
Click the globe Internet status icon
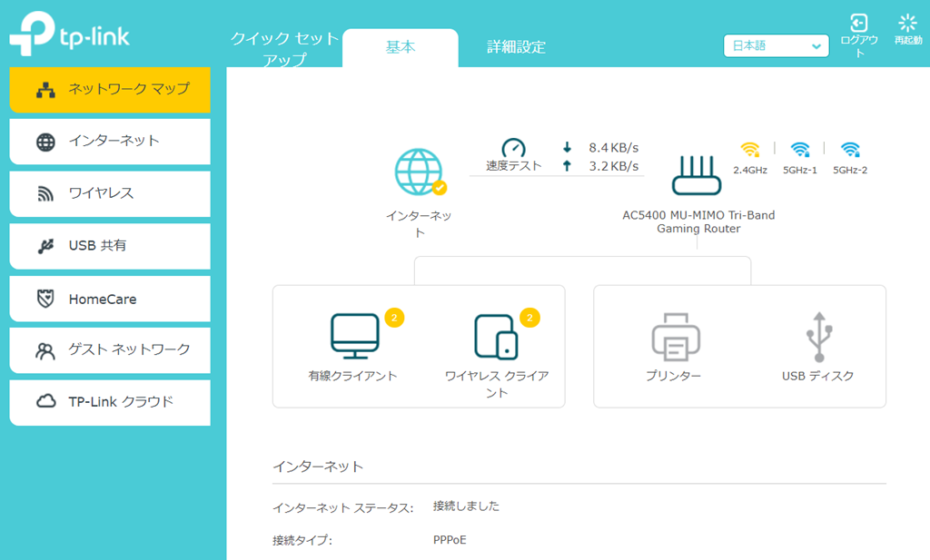[x=419, y=172]
